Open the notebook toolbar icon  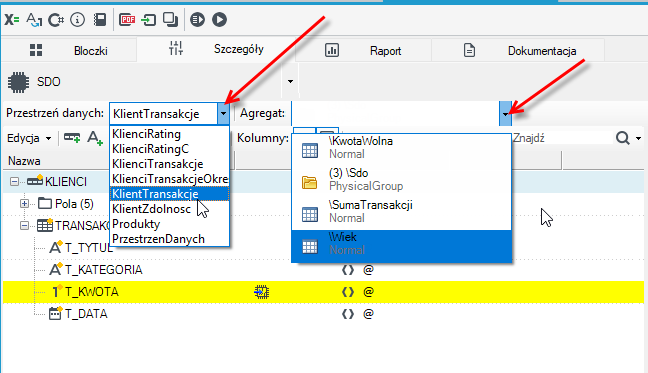click(100, 19)
